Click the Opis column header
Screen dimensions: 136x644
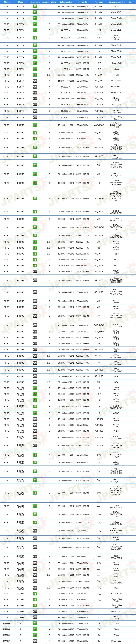click(130, 2)
